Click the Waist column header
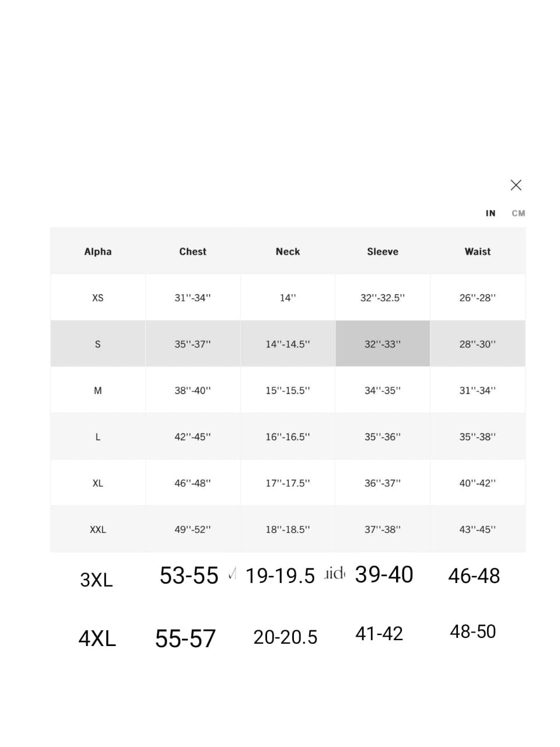The width and height of the screenshot is (560, 747). (477, 252)
